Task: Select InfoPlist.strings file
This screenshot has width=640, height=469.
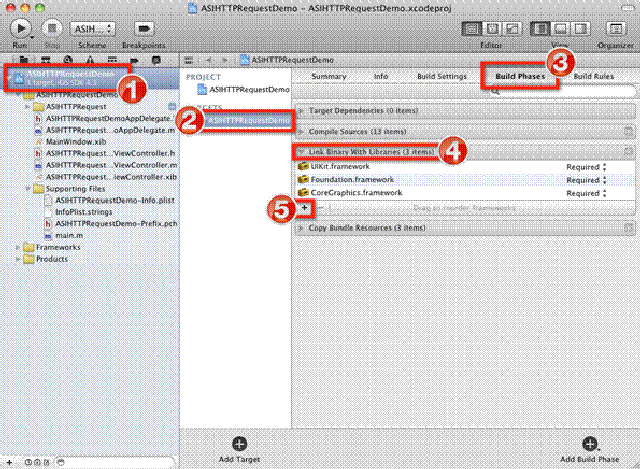Action: coord(78,212)
